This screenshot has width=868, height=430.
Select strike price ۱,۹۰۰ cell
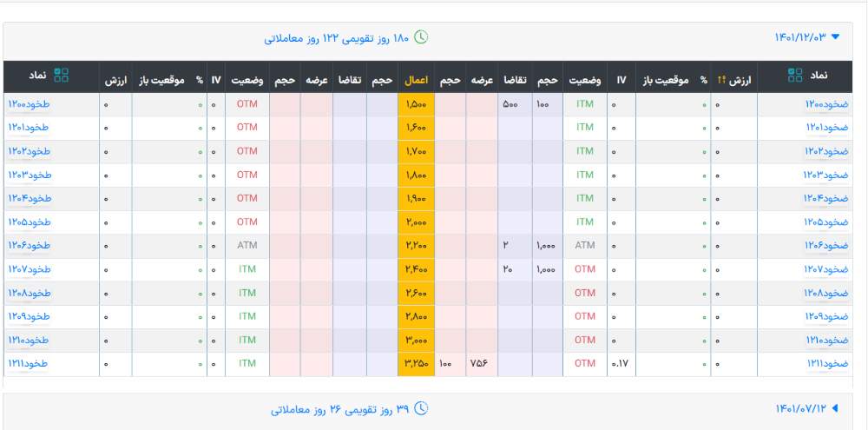click(416, 198)
